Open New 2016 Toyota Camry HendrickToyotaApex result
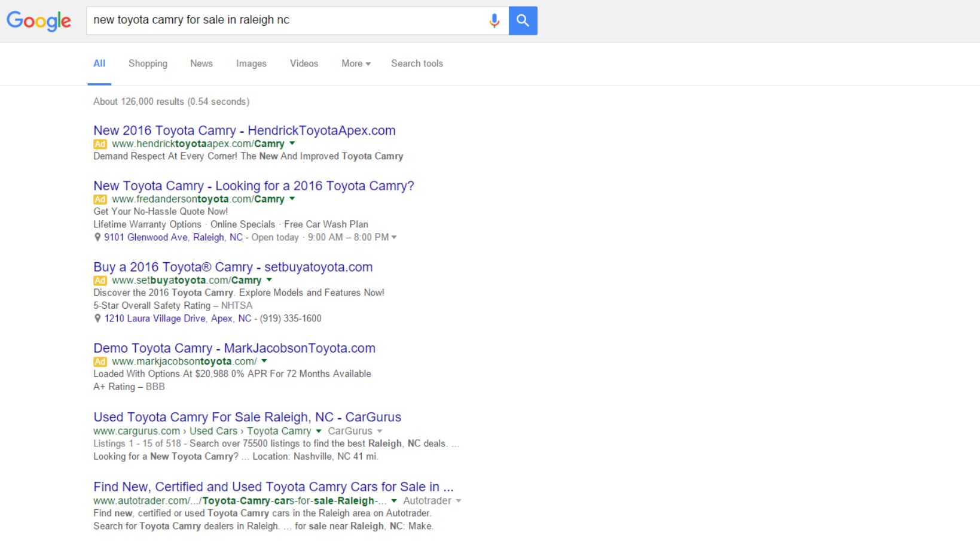The width and height of the screenshot is (980, 544). coord(244,130)
